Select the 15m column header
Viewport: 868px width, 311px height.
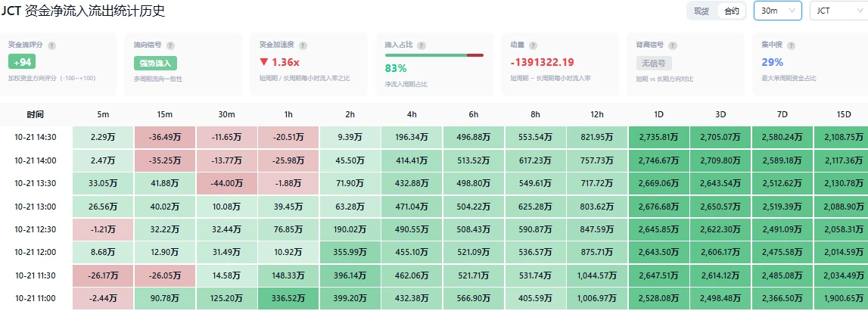tap(164, 114)
